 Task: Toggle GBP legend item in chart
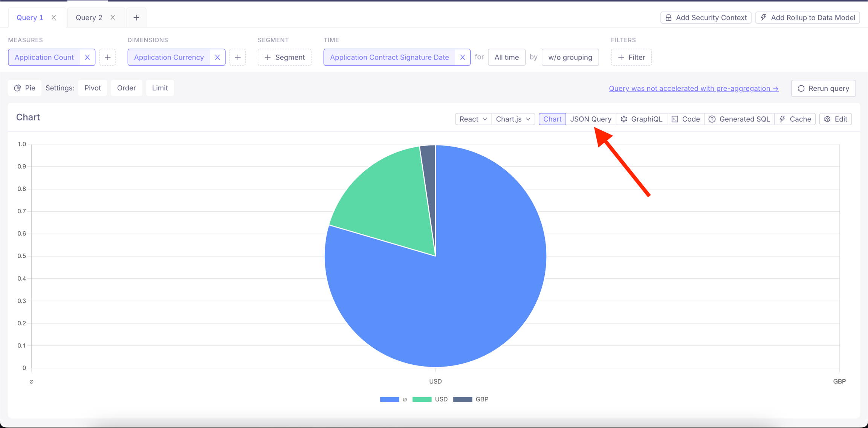coord(471,399)
